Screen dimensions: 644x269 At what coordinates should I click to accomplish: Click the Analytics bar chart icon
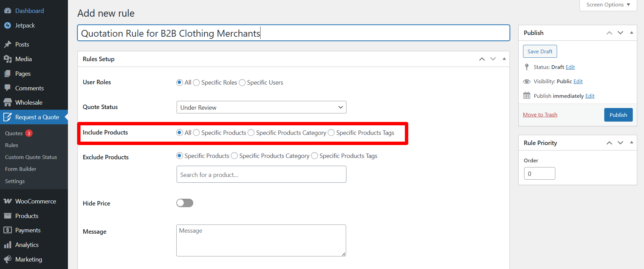pyautogui.click(x=7, y=245)
